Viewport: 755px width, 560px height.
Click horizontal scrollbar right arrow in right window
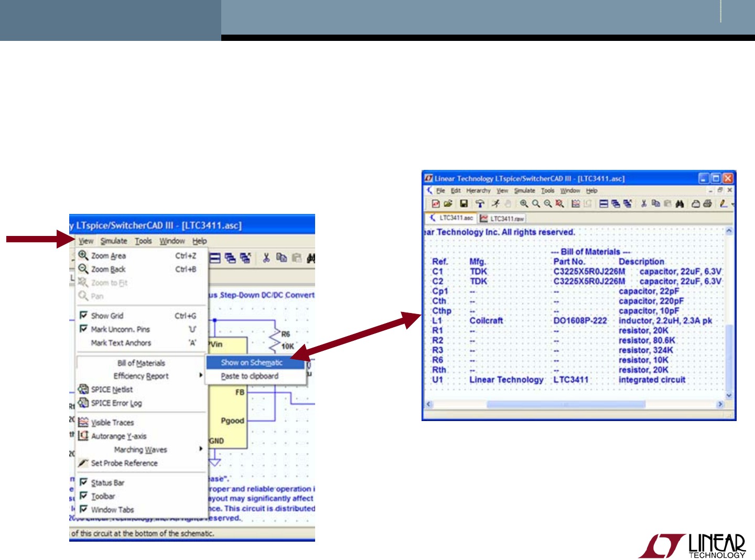720,404
